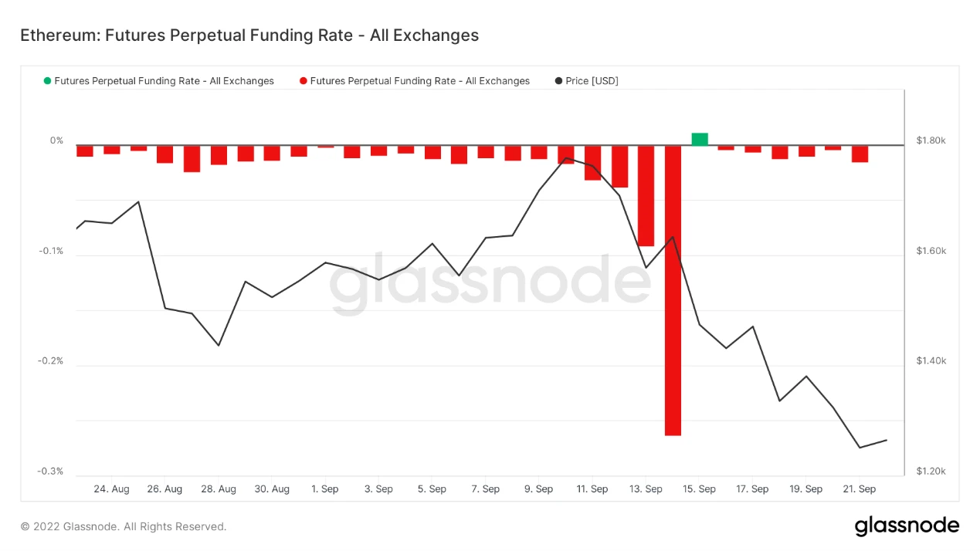Click the glassnode logo at bottom right
This screenshot has height=551, width=980.
[907, 526]
